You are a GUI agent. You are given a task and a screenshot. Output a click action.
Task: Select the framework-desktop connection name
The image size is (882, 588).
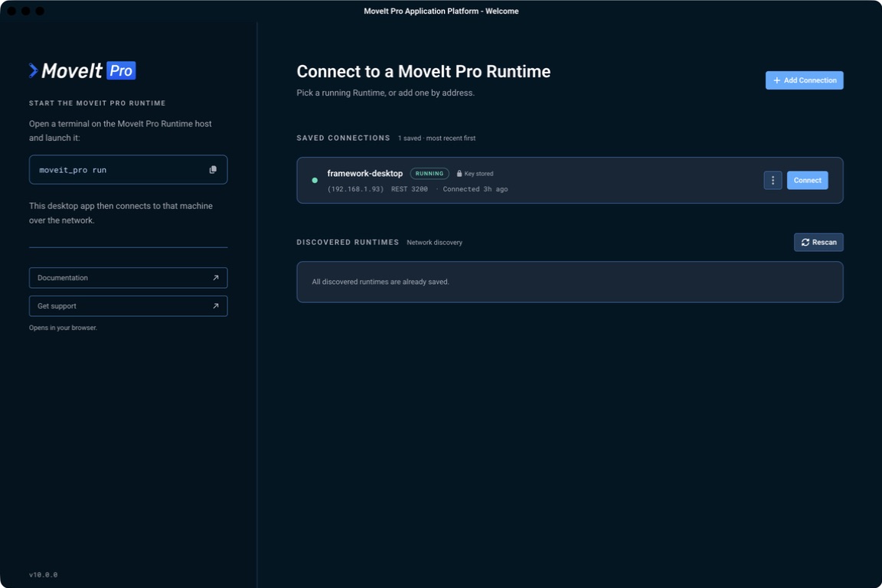tap(365, 173)
